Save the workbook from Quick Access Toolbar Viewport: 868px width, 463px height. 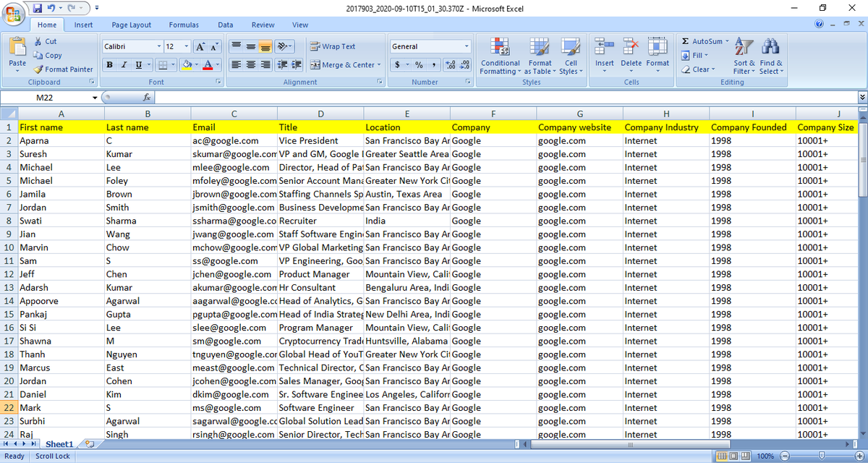pyautogui.click(x=38, y=8)
